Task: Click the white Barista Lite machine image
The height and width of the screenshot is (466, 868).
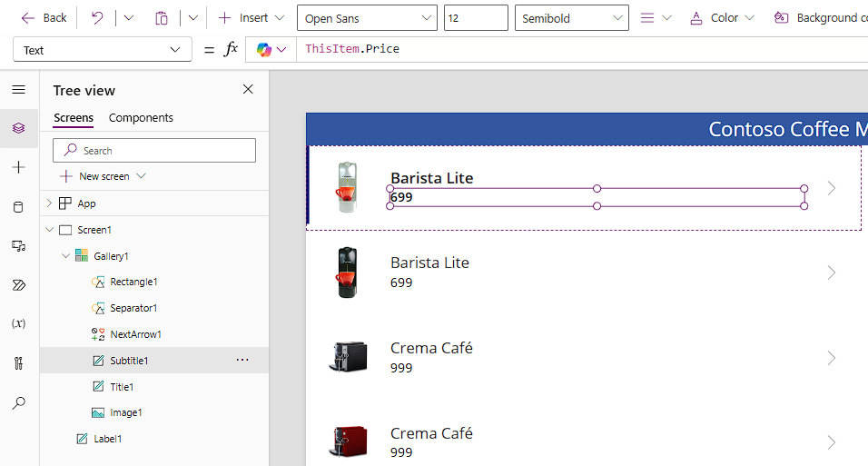Action: click(x=347, y=187)
